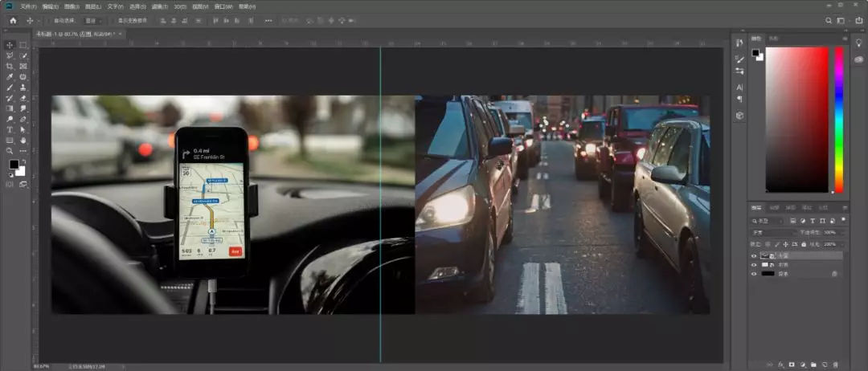This screenshot has height=371, width=868.
Task: Choose the Hand tool
Action: [x=23, y=140]
